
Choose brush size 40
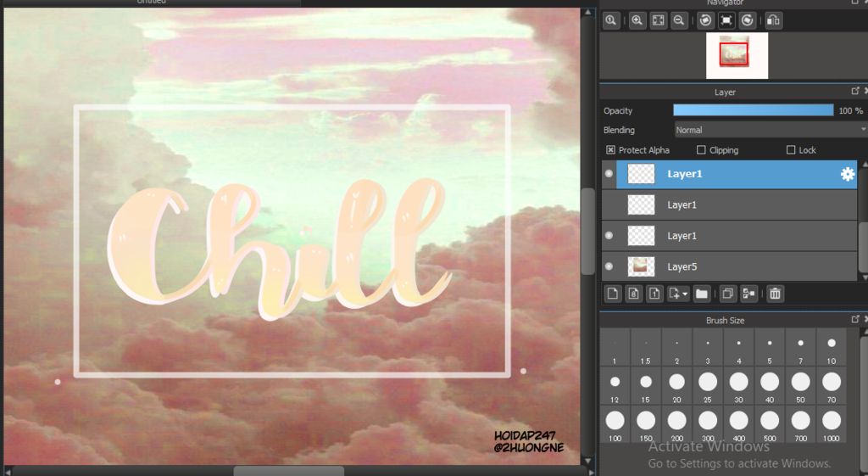(x=770, y=387)
